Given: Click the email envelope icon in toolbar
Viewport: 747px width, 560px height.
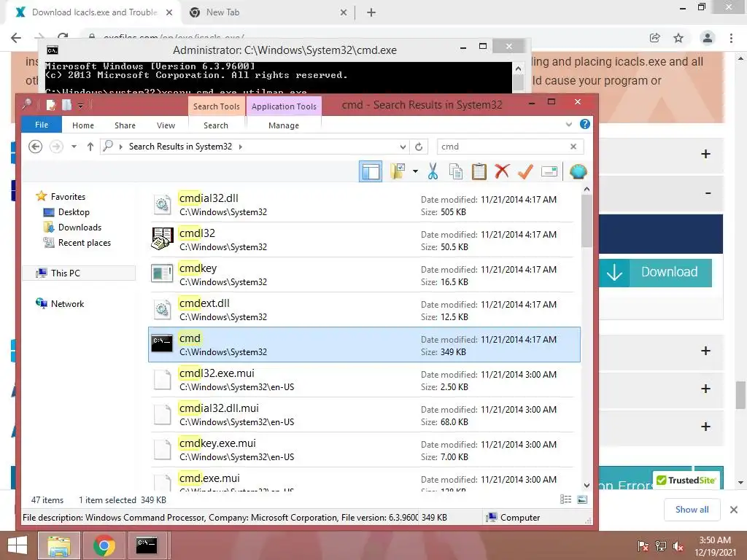Looking at the screenshot, I should click(549, 171).
